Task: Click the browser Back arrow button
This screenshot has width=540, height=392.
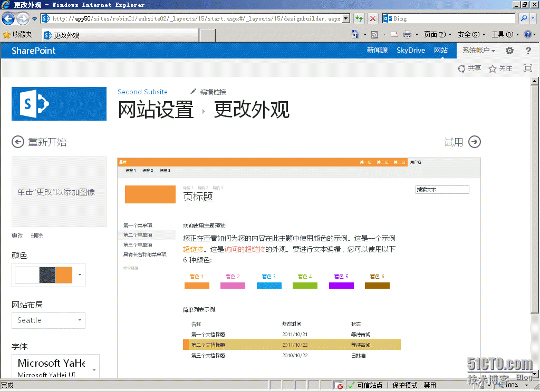Action: tap(8, 18)
